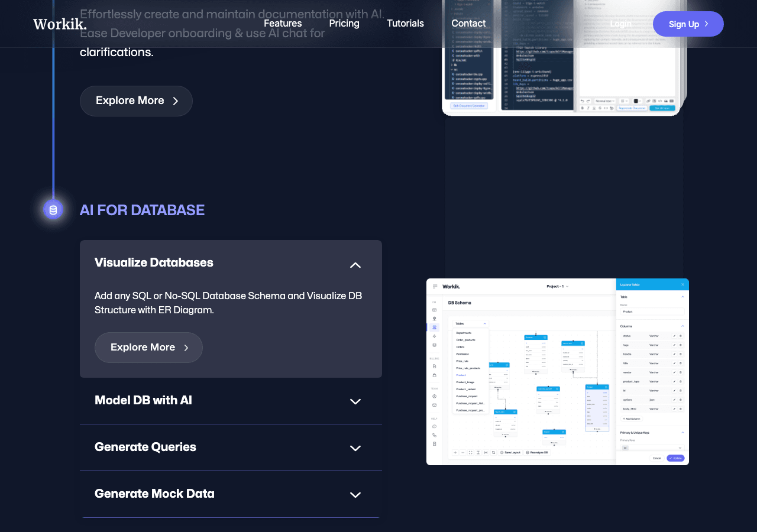This screenshot has width=757, height=532.
Task: Click the Login link
Action: click(x=620, y=24)
